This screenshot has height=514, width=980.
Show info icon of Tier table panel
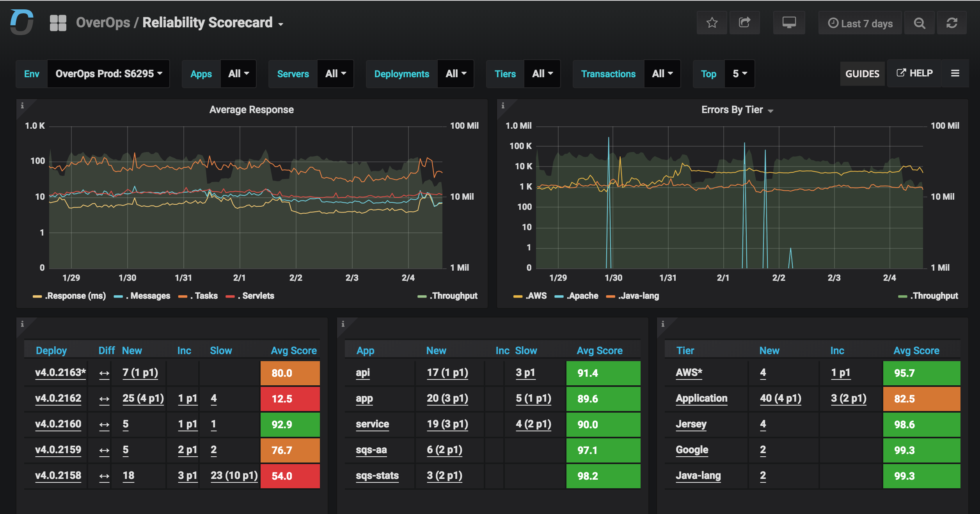[x=663, y=324]
